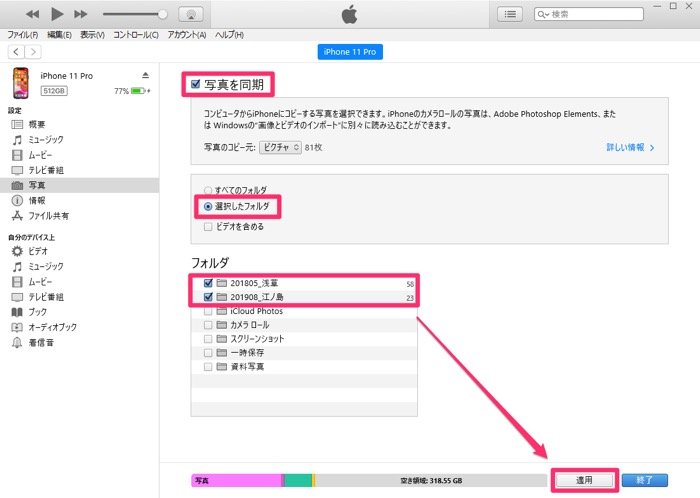Click the 終了 done button
Image resolution: width=700 pixels, height=498 pixels.
(x=645, y=480)
